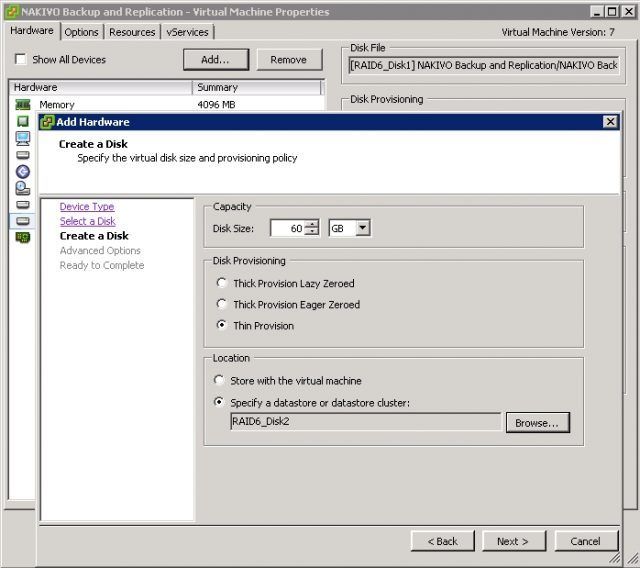The width and height of the screenshot is (640, 568).
Task: Click the 4096 MB summary value
Action: click(216, 105)
